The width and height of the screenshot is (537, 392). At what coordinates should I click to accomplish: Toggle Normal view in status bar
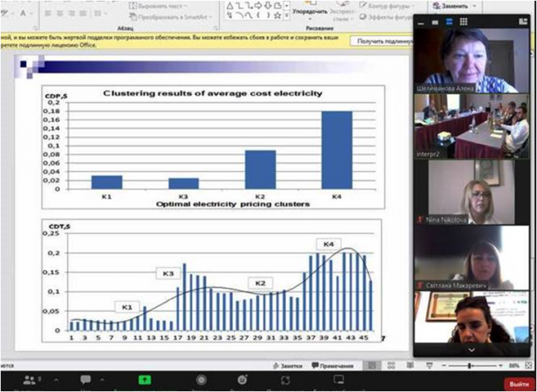[372, 366]
